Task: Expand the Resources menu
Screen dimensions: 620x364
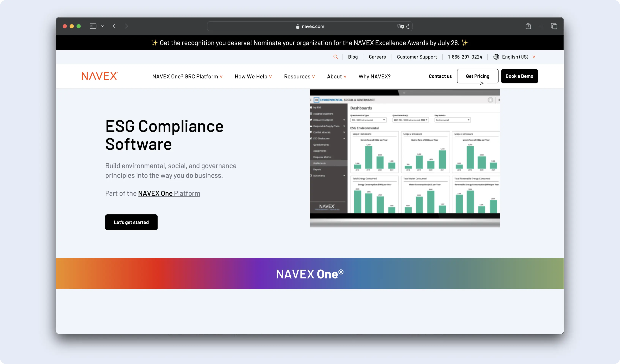Action: [299, 76]
